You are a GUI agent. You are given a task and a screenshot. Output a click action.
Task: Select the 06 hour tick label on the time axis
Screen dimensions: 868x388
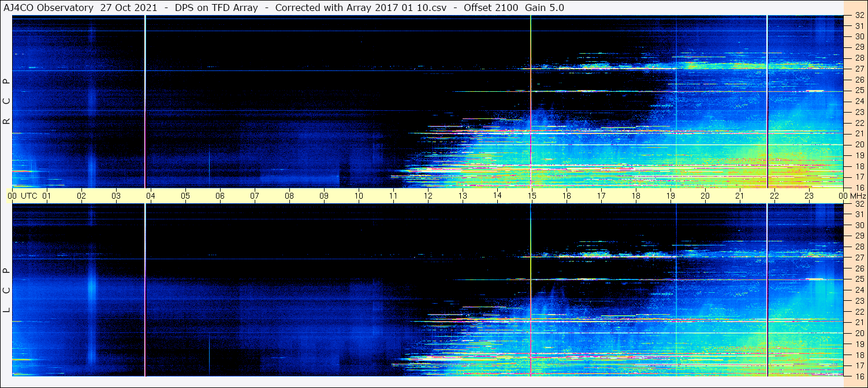pos(220,196)
